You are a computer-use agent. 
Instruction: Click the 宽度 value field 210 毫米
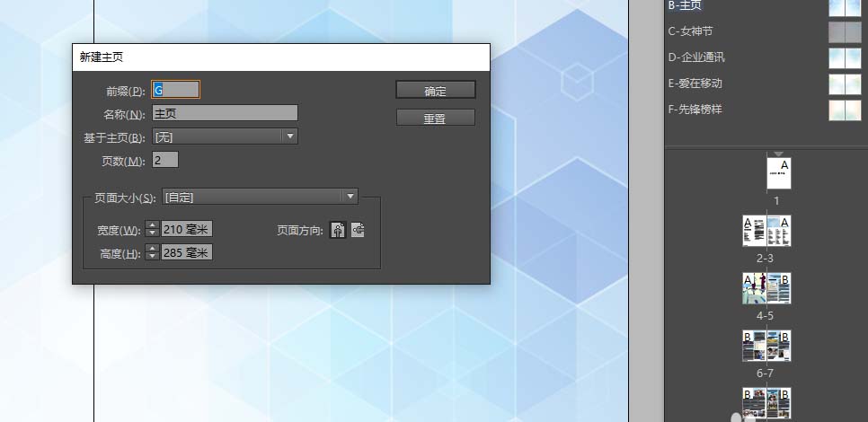pos(187,229)
